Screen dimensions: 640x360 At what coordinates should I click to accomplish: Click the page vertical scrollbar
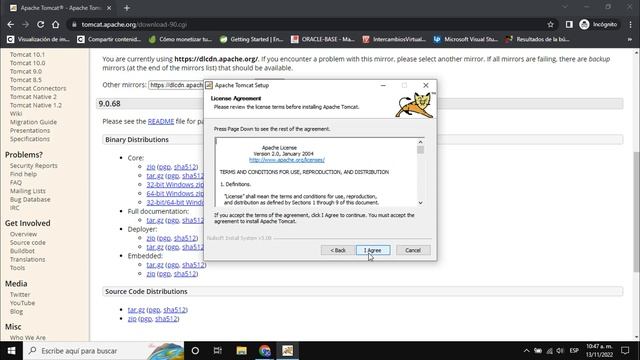(x=636, y=211)
